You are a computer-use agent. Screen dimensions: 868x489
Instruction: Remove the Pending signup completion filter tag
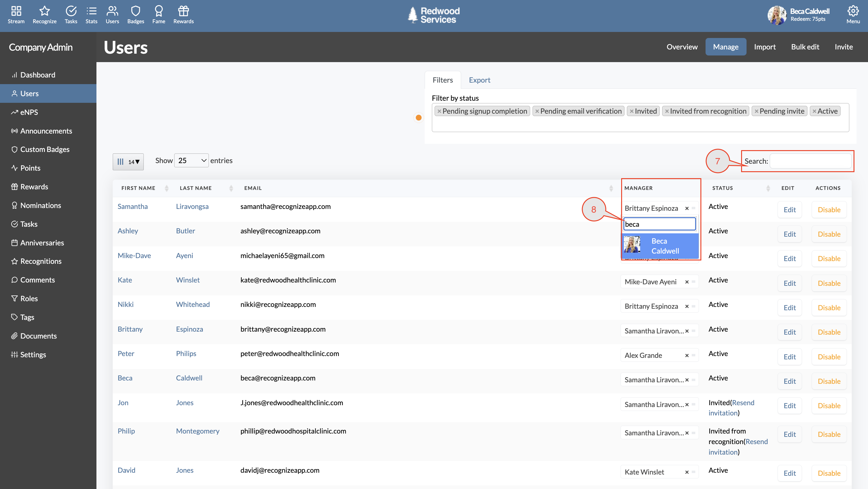[439, 111]
